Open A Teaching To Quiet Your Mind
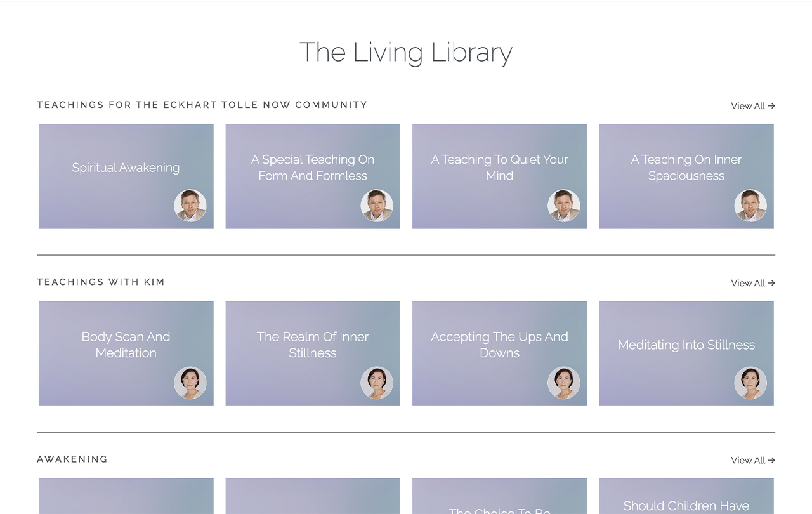 [x=500, y=176]
